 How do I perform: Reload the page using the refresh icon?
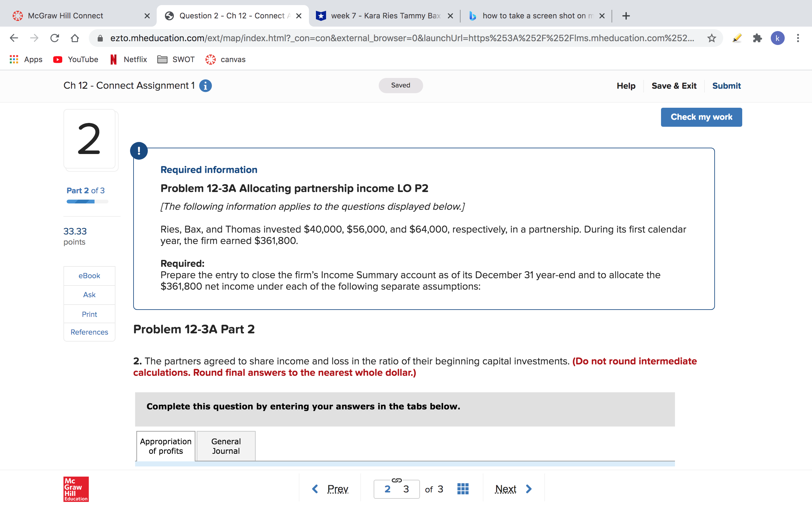pyautogui.click(x=55, y=38)
